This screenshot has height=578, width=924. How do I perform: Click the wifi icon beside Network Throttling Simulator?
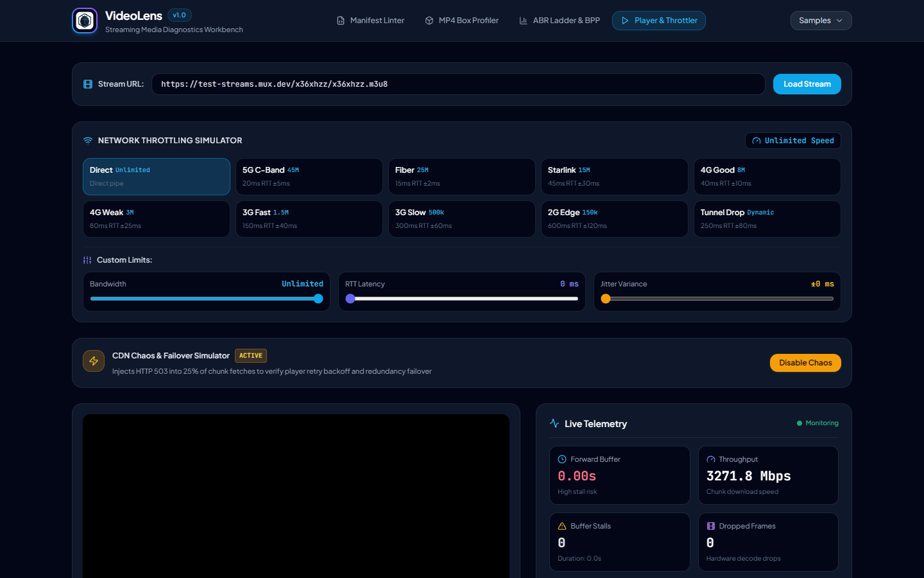(x=88, y=141)
